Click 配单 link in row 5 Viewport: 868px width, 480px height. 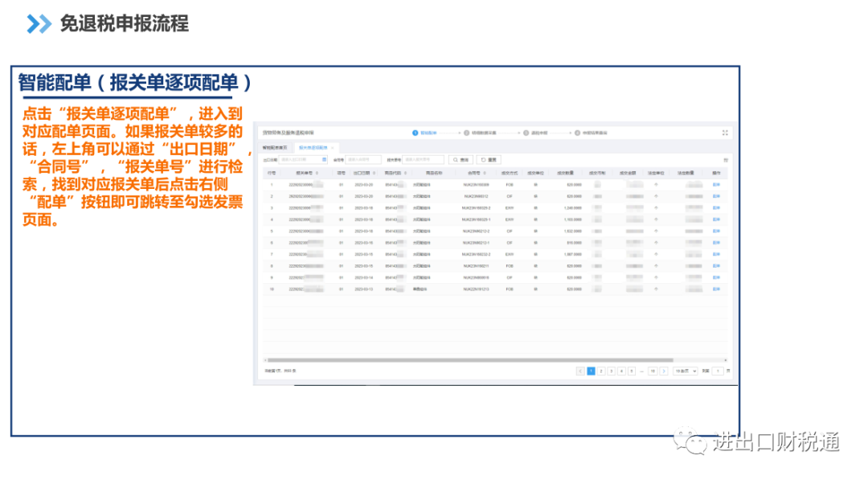(716, 232)
